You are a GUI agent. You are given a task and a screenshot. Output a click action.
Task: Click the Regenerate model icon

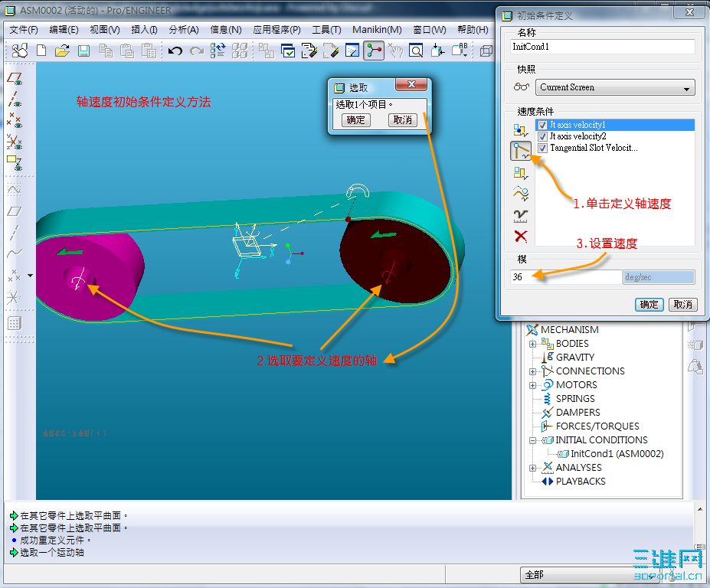tap(218, 51)
